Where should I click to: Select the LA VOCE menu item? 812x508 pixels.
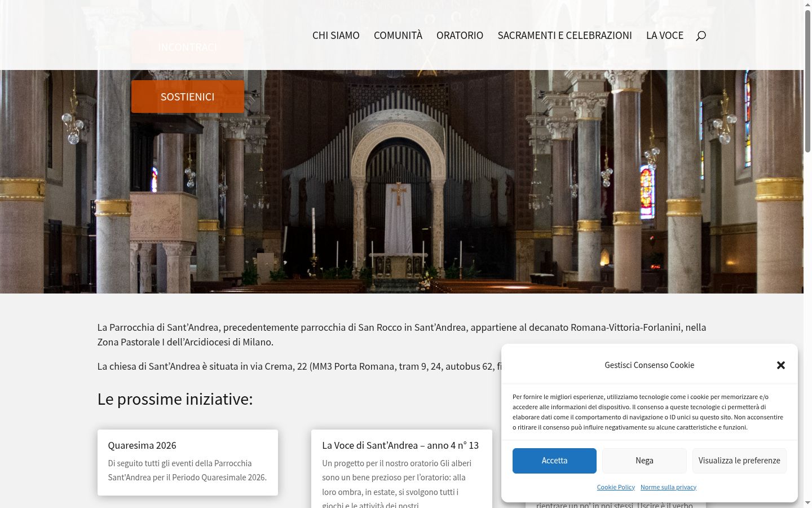pos(665,35)
